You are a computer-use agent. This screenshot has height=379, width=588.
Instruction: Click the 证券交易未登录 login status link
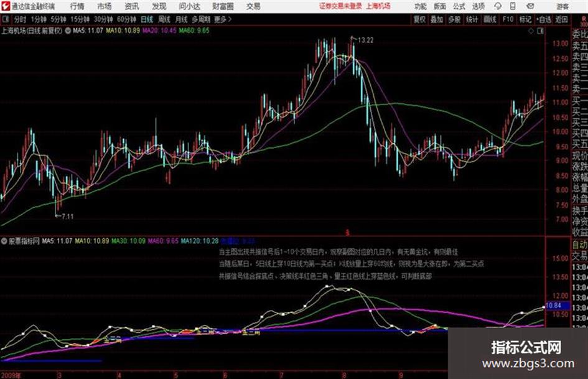point(340,6)
